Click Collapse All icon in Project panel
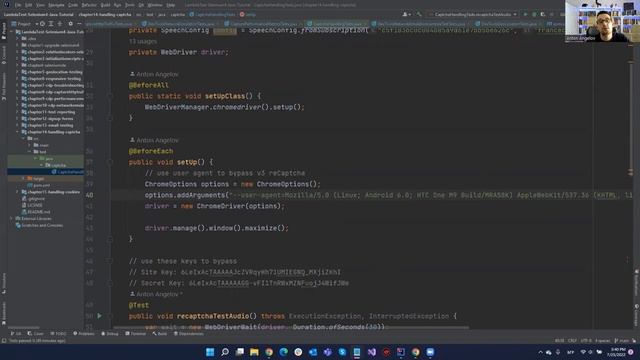Screen dimensions: 640x360 click(60, 24)
